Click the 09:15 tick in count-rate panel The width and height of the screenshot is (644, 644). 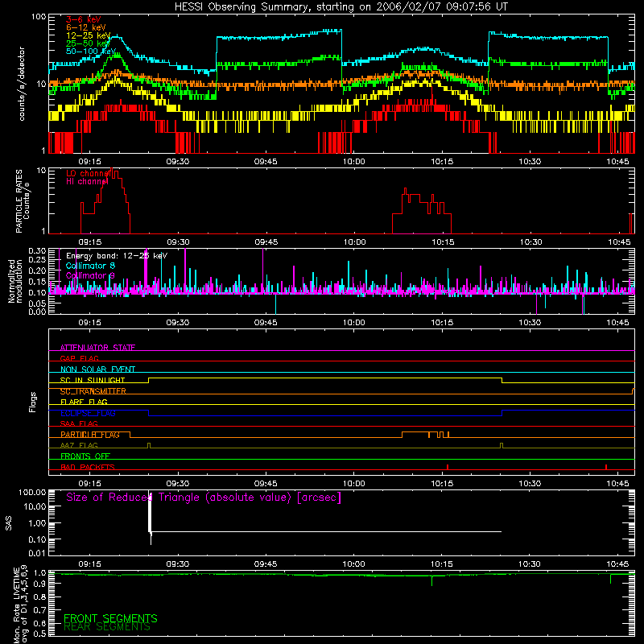point(89,162)
